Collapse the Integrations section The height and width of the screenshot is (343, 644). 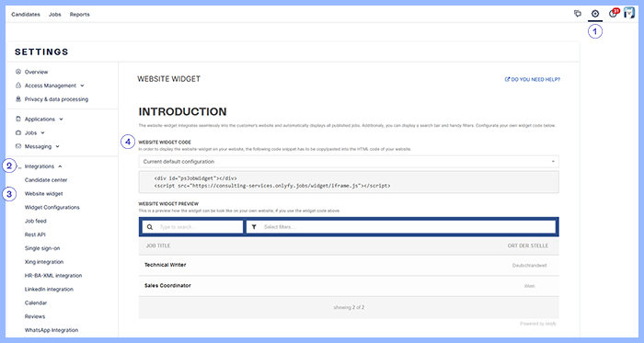coord(60,166)
